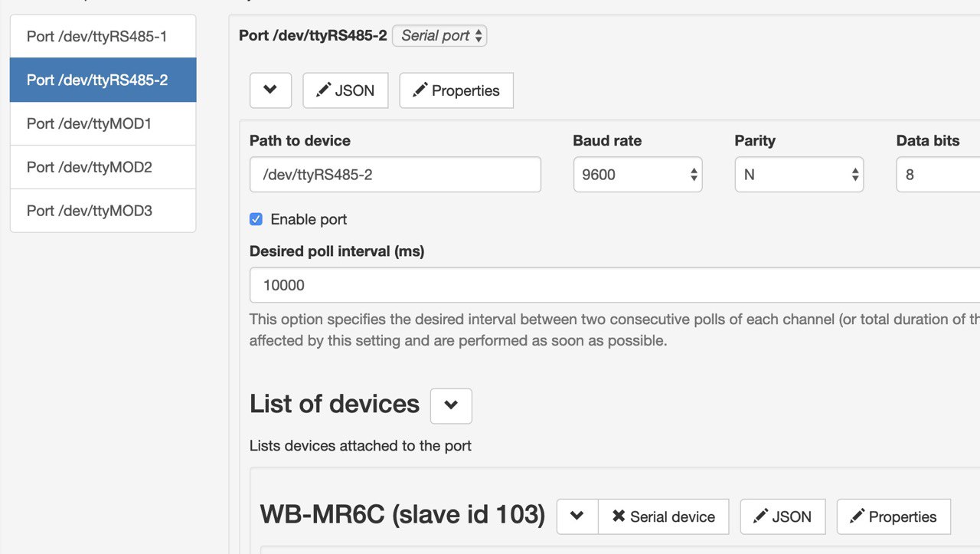Click the Path to device input field
980x554 pixels.
tap(395, 175)
